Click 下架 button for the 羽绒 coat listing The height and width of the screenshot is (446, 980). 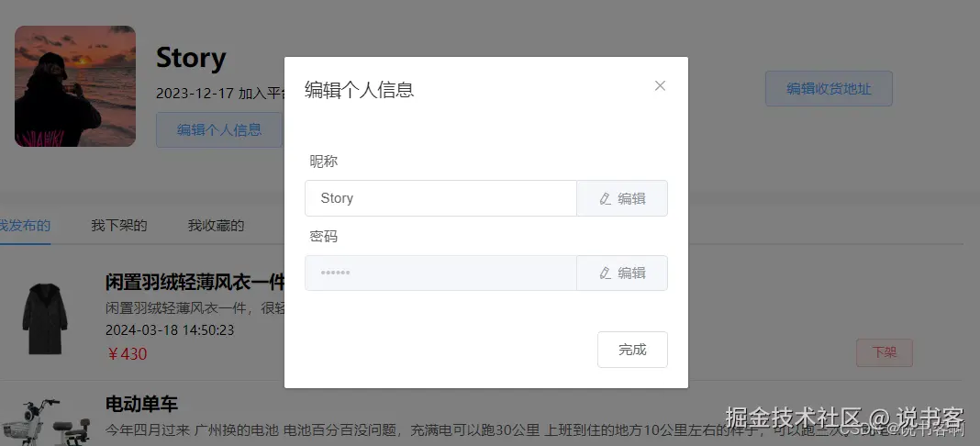(x=885, y=353)
